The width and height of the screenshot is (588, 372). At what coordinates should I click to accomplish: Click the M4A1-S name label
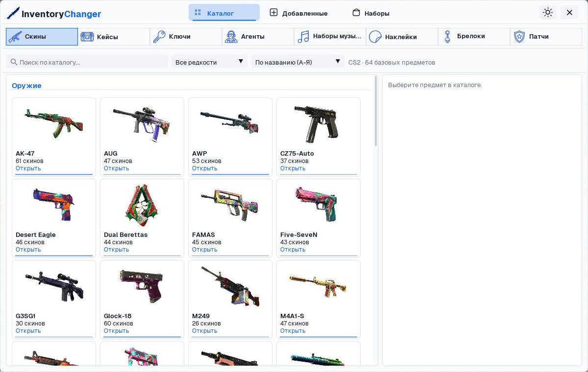pyautogui.click(x=292, y=316)
